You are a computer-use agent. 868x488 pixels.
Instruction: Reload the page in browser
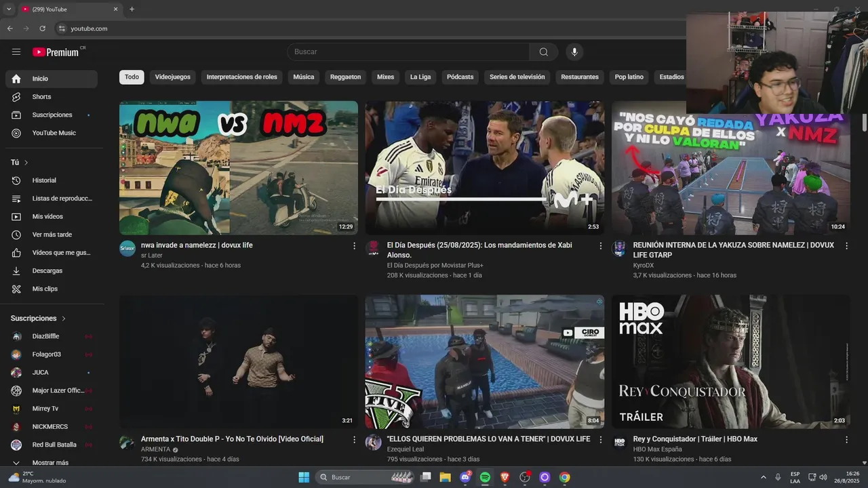point(42,28)
